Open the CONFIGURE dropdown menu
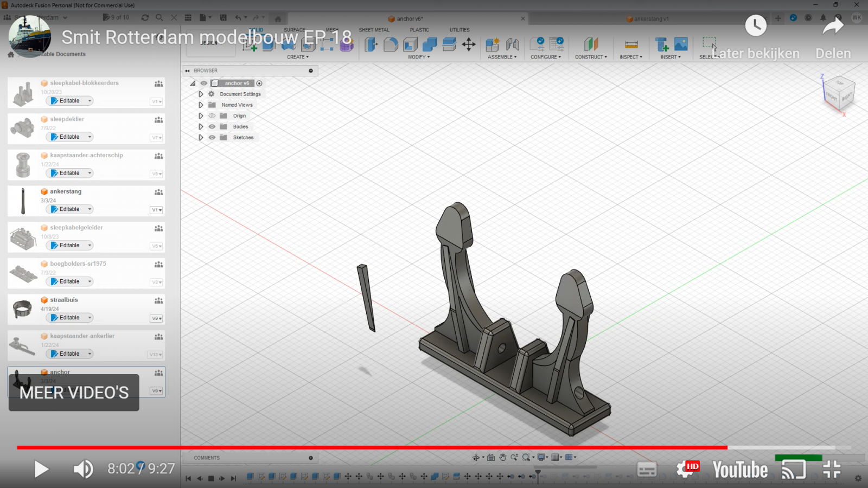Screen dimensions: 868x488 pos(546,57)
